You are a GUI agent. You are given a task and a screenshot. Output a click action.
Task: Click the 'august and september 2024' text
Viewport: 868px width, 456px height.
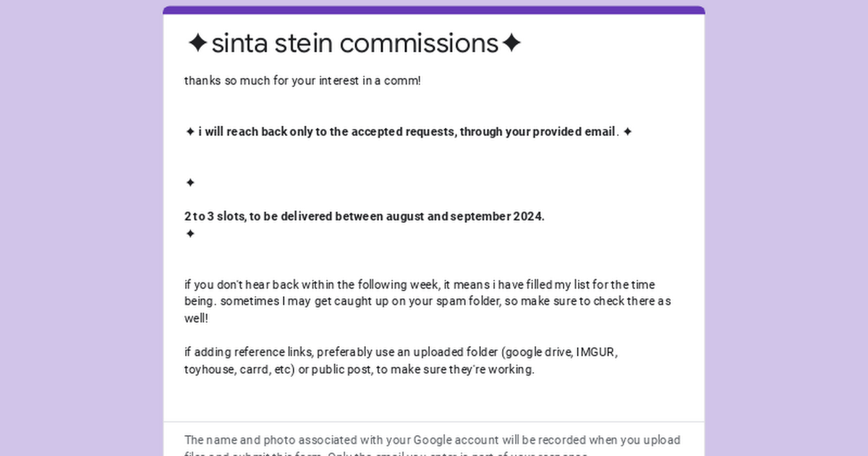click(465, 216)
